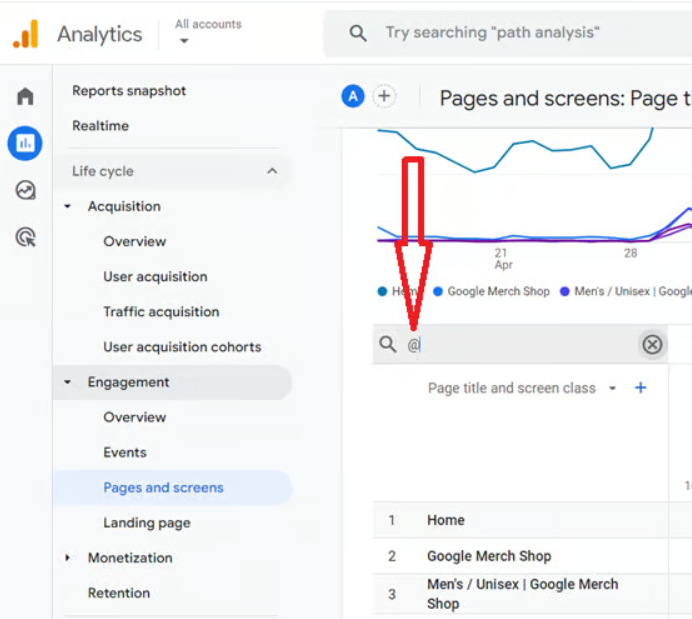The width and height of the screenshot is (692, 619).
Task: Select Pages and screens report
Action: pyautogui.click(x=173, y=488)
